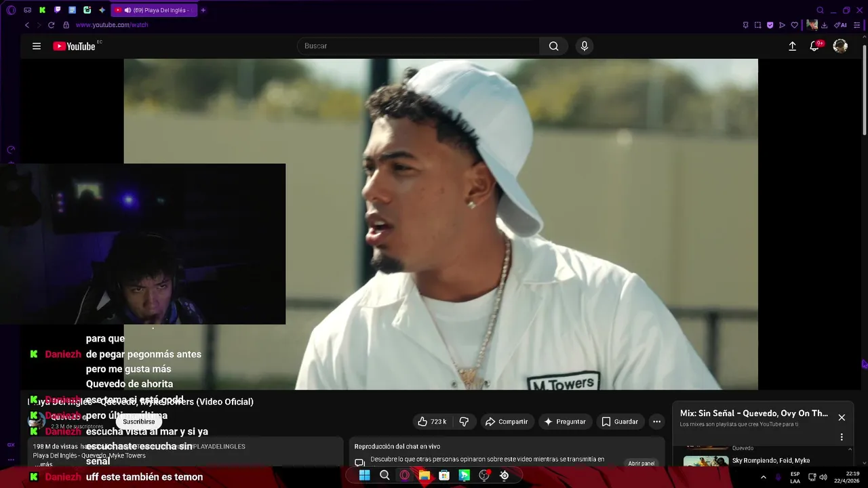
Task: Open File Explorer from the taskbar
Action: [x=425, y=475]
